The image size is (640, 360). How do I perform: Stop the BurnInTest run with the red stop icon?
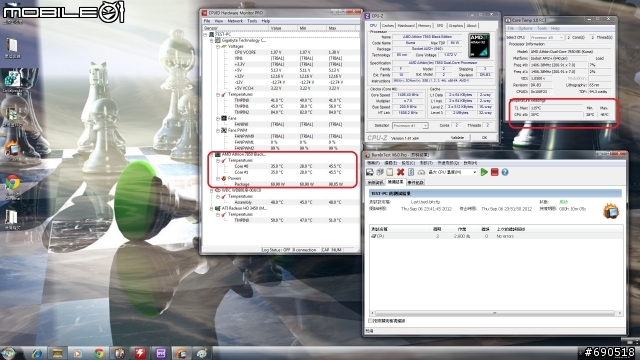(x=495, y=172)
